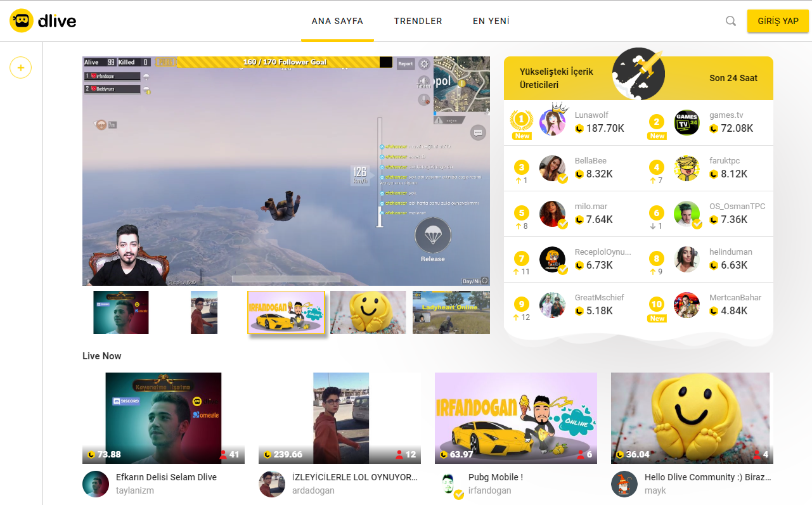Select the first carousel thumbnail with Discord
The image size is (812, 505).
pyautogui.click(x=121, y=312)
